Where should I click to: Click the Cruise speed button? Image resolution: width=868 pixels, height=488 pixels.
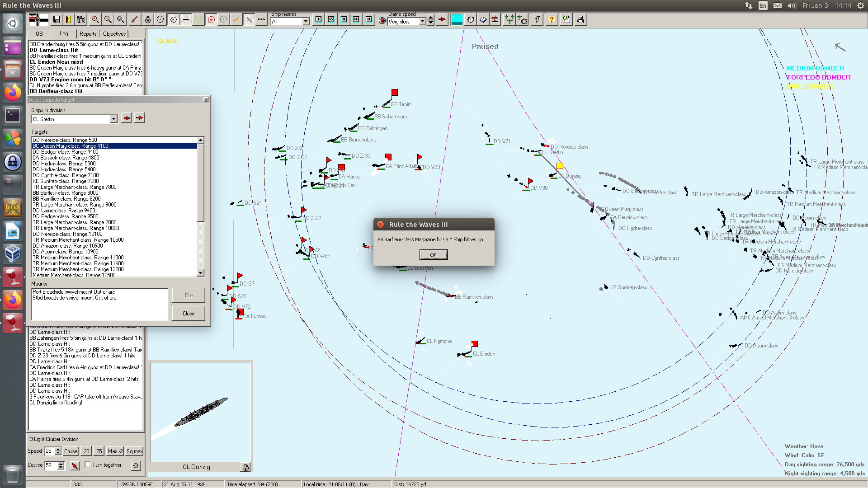click(71, 451)
